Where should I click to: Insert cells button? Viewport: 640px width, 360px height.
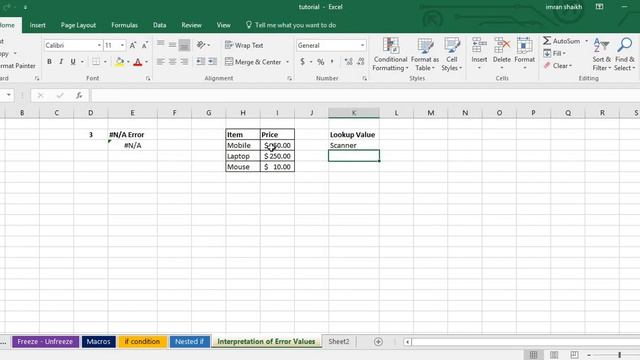point(479,53)
